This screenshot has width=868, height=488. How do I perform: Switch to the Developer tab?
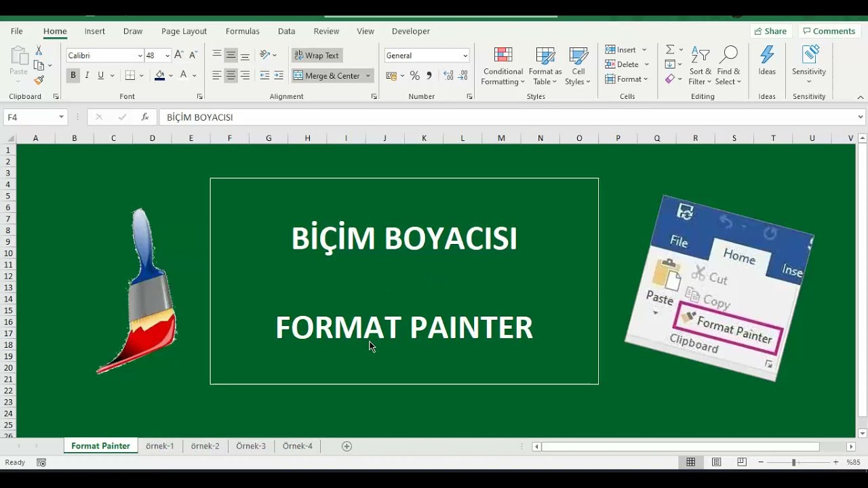click(x=411, y=31)
